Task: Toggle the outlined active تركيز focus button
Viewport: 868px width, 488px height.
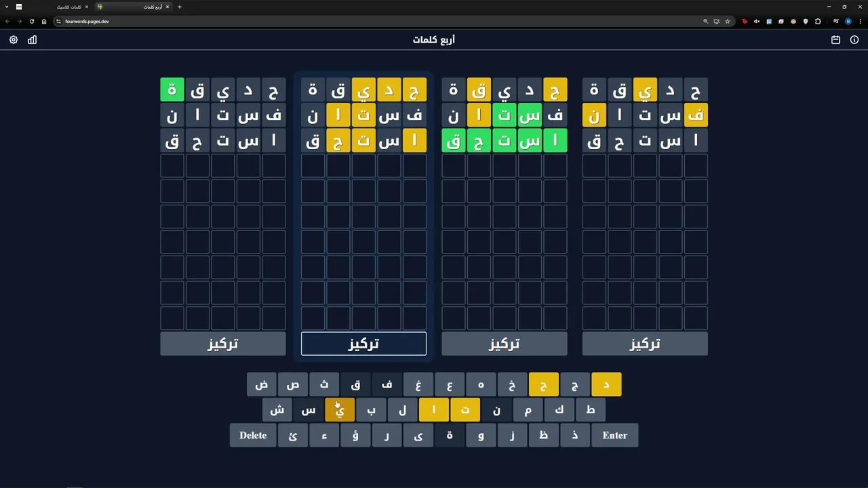Action: pos(363,344)
